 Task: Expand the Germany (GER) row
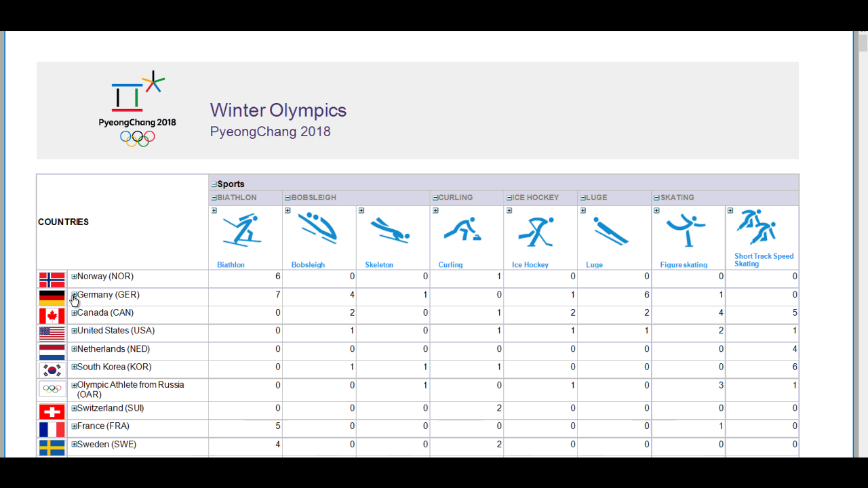coord(74,295)
